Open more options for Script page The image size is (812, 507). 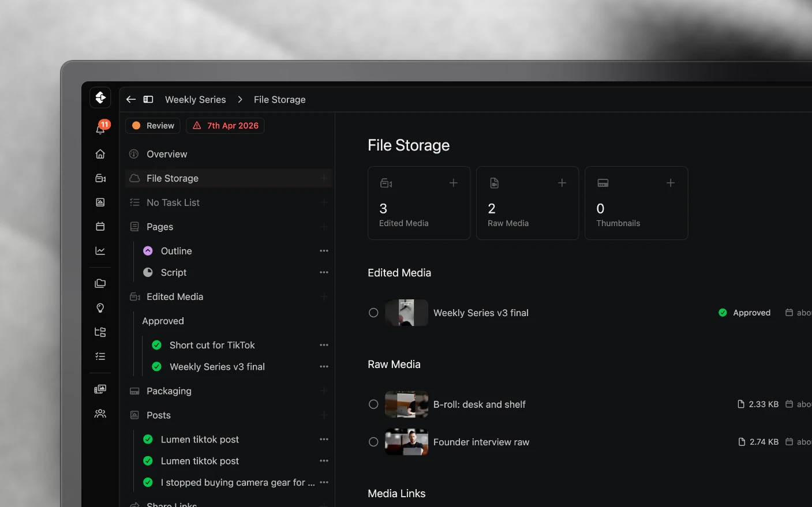(x=324, y=272)
